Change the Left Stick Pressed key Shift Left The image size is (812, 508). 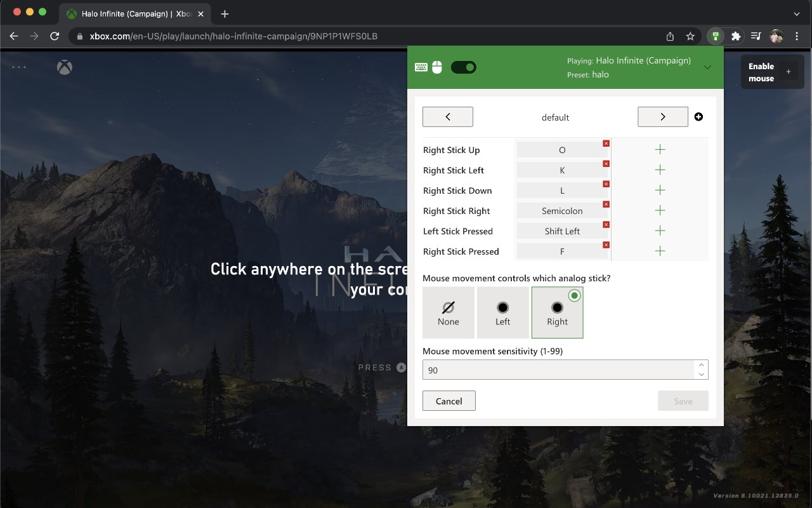[x=562, y=231]
